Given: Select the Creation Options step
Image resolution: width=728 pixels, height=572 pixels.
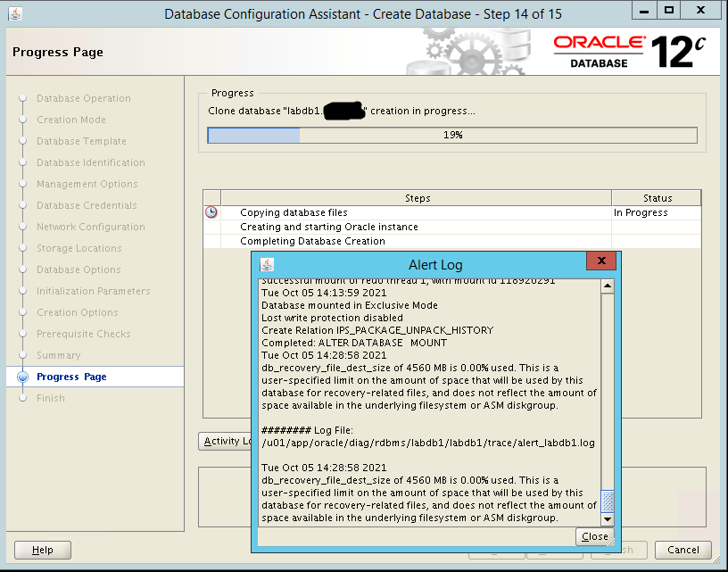Looking at the screenshot, I should pyautogui.click(x=77, y=312).
